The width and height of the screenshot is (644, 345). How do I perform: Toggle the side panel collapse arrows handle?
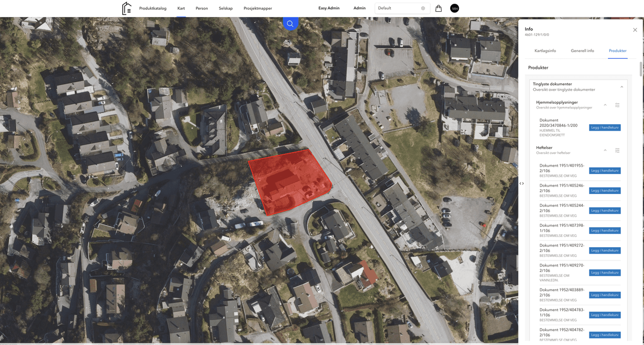(x=522, y=183)
